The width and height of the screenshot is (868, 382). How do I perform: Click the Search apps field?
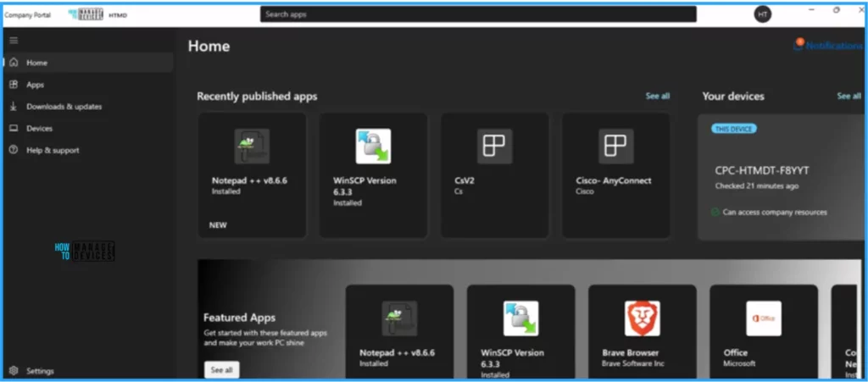(478, 14)
